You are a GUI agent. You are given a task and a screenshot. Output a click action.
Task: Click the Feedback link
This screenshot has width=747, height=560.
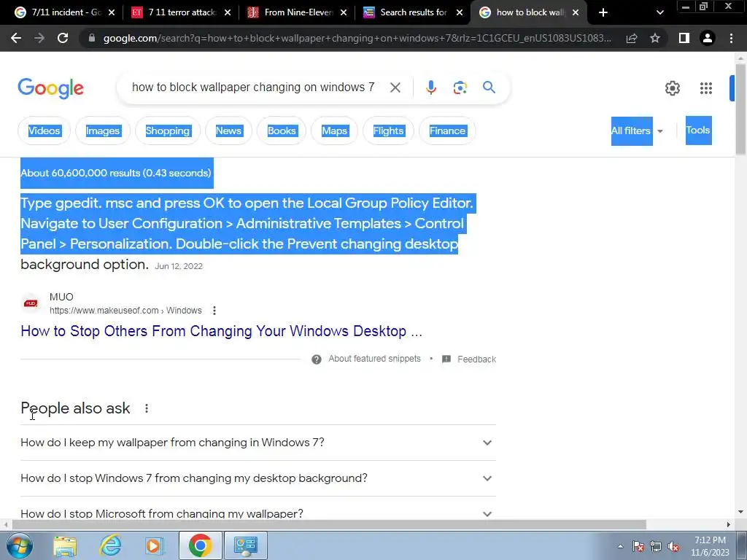click(x=477, y=359)
